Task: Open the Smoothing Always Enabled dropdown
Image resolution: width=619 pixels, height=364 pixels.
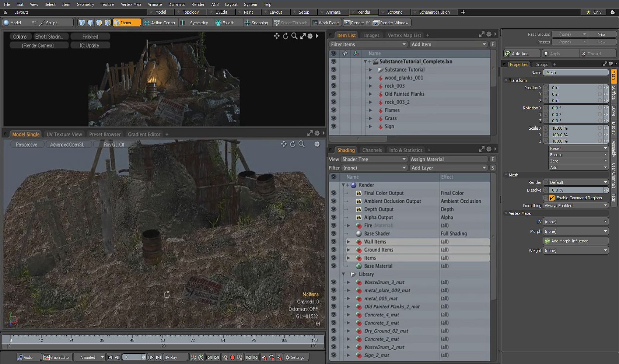Action: [x=575, y=206]
